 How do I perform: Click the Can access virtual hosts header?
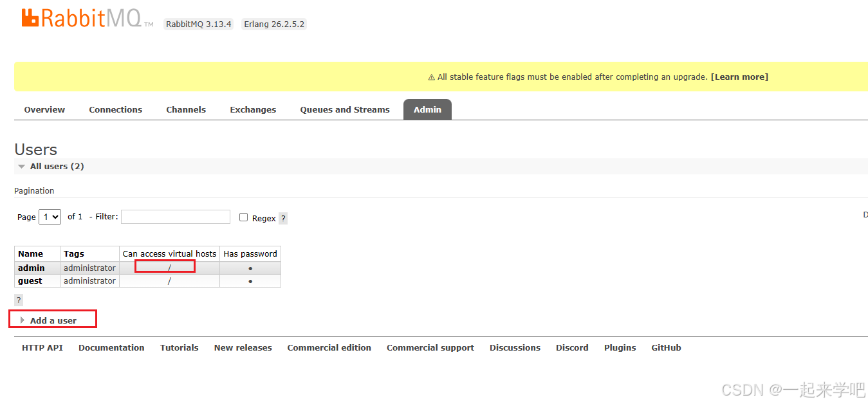click(170, 254)
